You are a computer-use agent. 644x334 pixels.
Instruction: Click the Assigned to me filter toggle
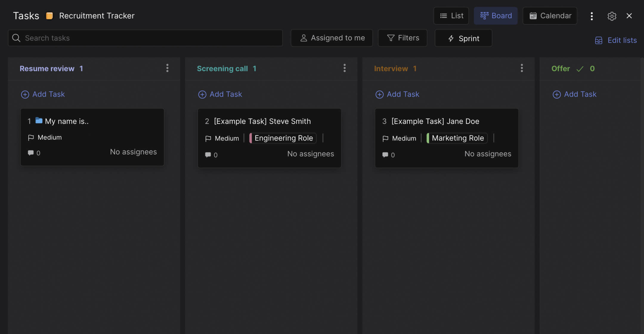click(x=332, y=38)
